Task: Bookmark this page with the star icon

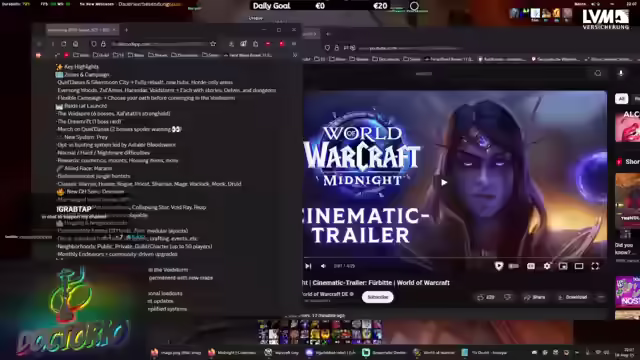Action: [213, 44]
